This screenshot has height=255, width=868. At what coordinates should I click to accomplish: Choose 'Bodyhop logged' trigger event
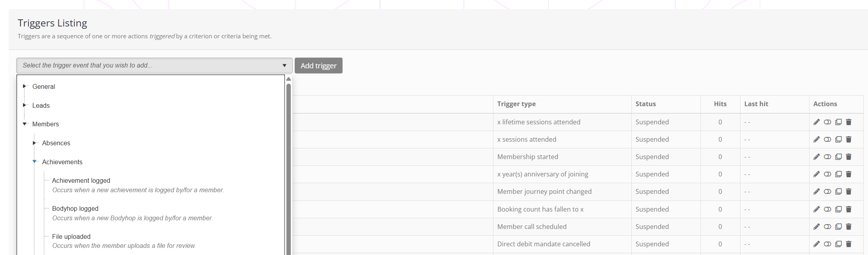coord(75,208)
